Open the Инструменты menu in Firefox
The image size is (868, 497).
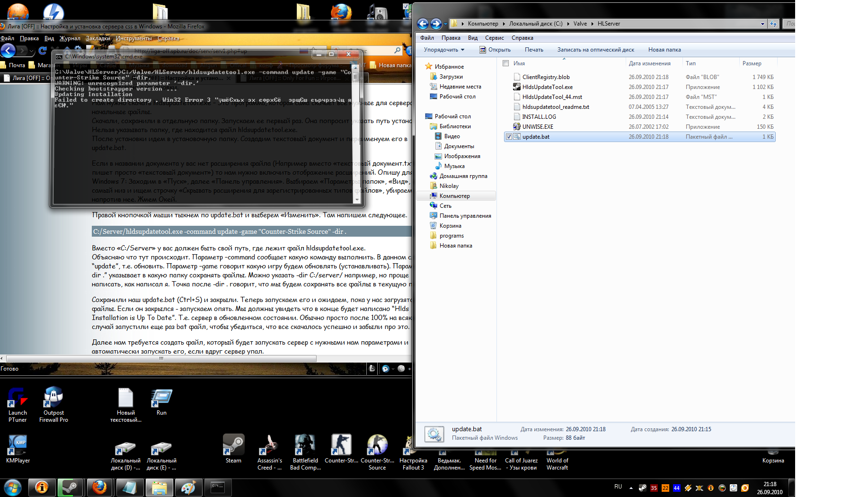pyautogui.click(x=134, y=38)
